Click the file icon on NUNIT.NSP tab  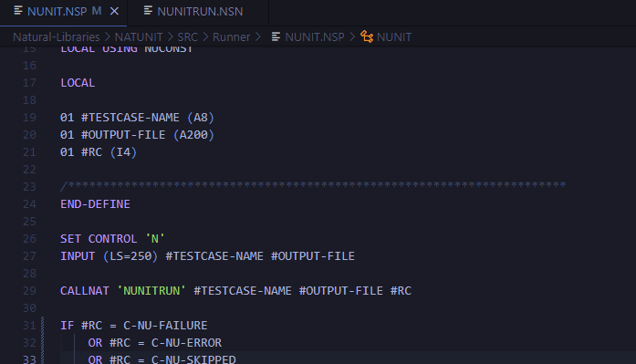click(18, 11)
